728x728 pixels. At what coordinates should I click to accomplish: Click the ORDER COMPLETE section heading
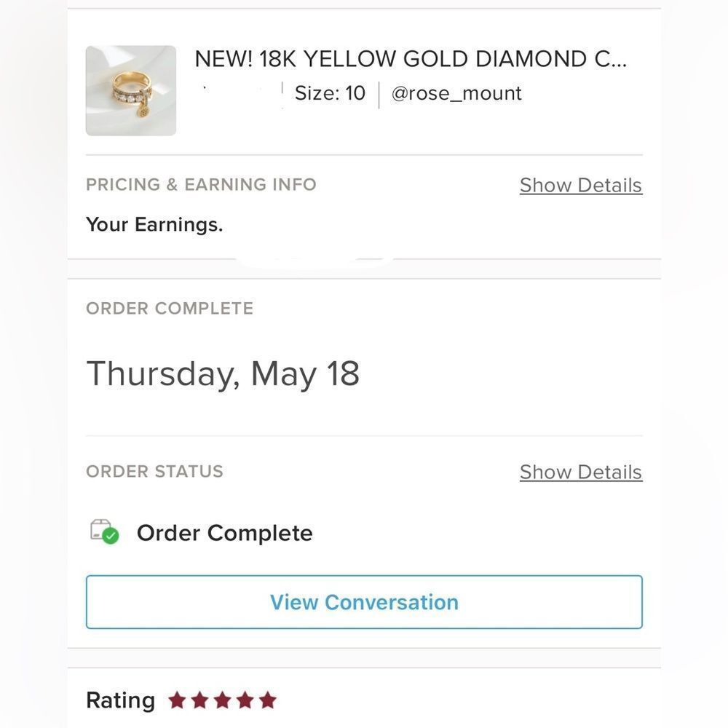[x=170, y=308]
